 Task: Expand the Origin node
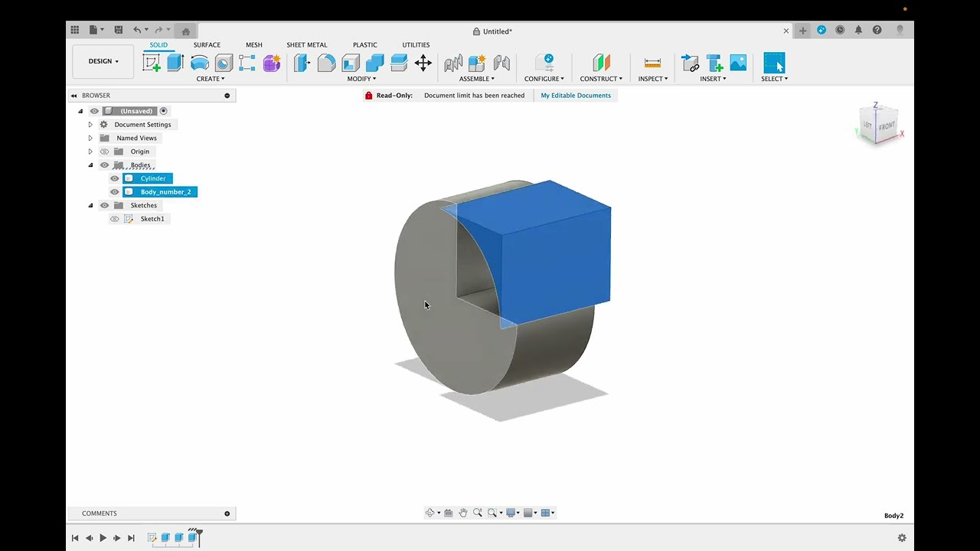pos(90,152)
